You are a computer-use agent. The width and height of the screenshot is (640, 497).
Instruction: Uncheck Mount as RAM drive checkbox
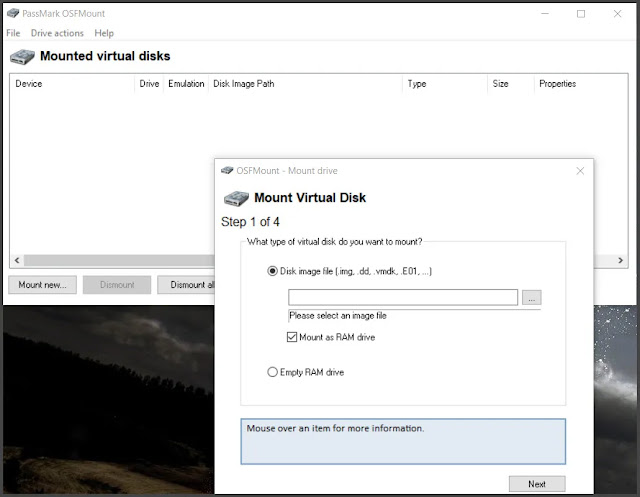click(291, 337)
